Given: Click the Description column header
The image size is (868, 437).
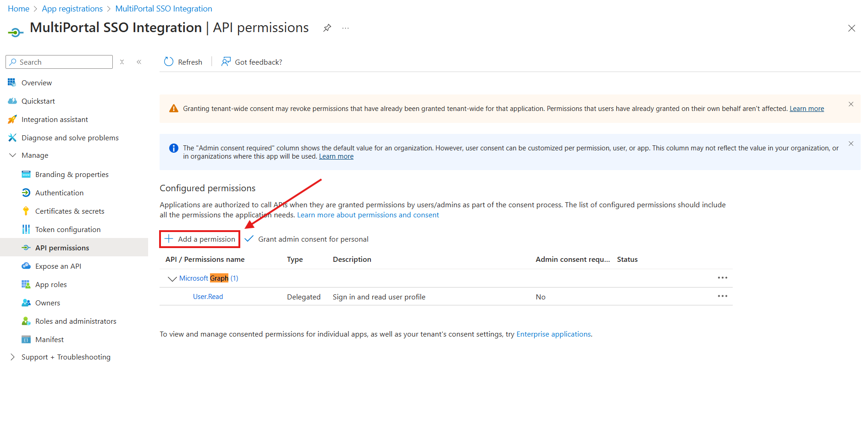Looking at the screenshot, I should [352, 259].
